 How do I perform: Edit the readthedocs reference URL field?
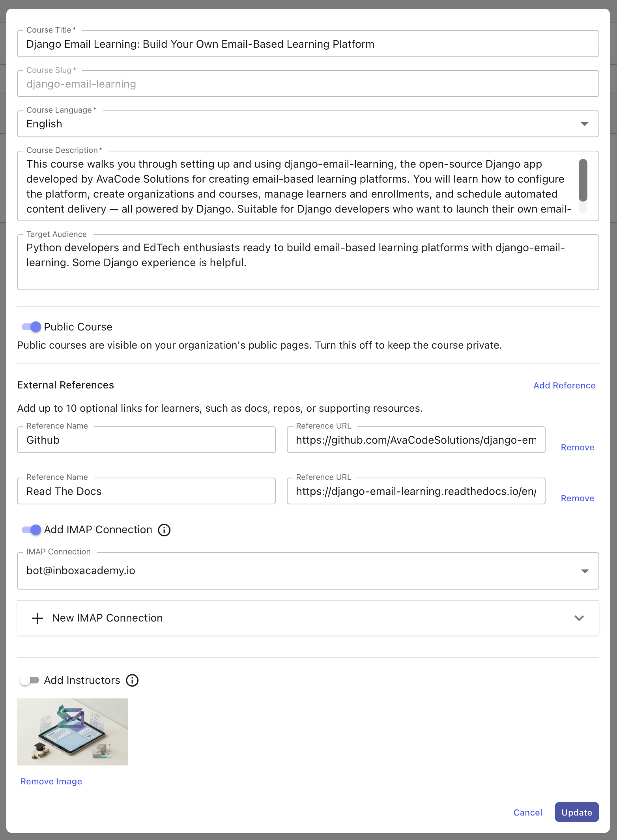point(416,491)
